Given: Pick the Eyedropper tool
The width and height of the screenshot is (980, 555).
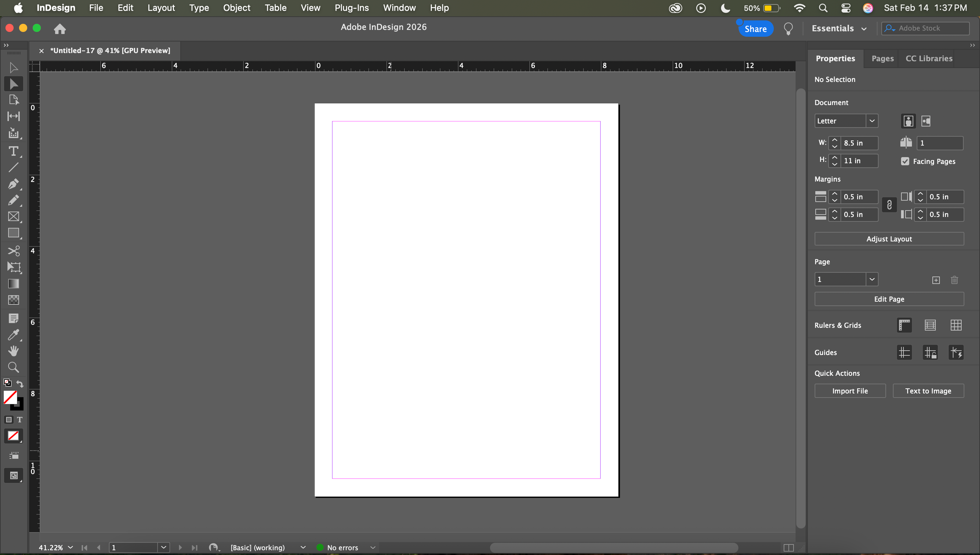Looking at the screenshot, I should [x=13, y=335].
